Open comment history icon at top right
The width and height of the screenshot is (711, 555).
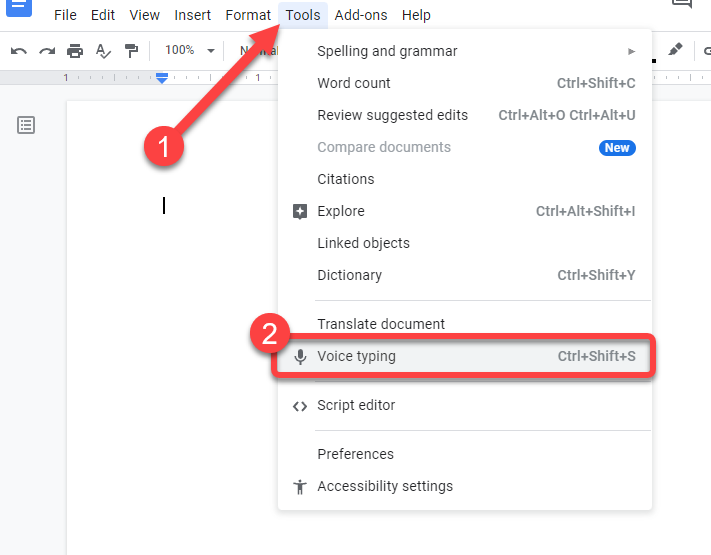[x=682, y=5]
